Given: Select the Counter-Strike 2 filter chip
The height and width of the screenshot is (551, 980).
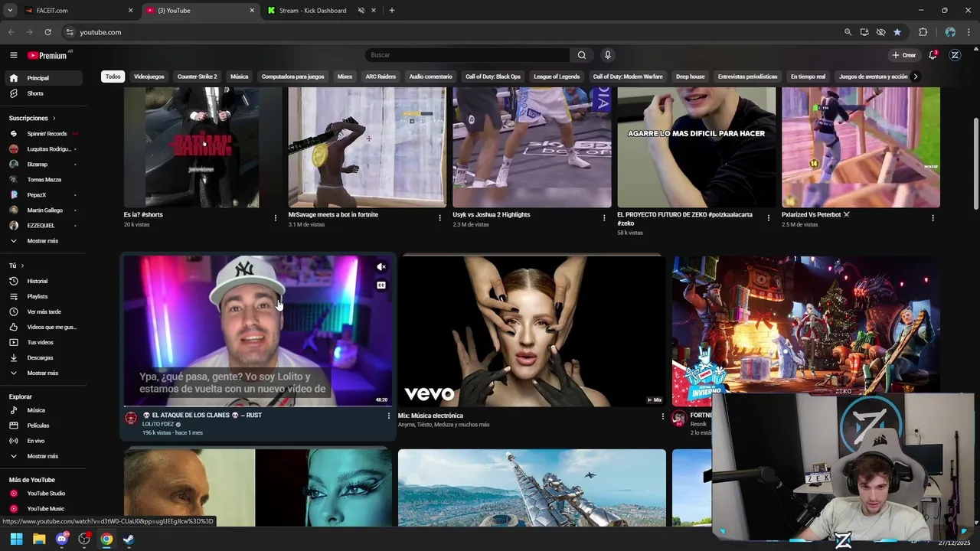Looking at the screenshot, I should 197,77.
